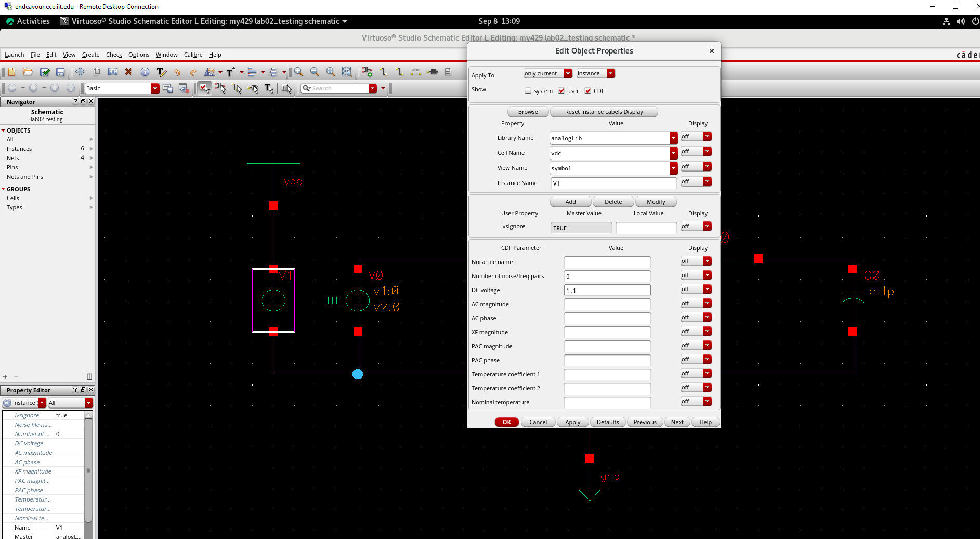Open the Basic workspace dropdown

pos(155,88)
